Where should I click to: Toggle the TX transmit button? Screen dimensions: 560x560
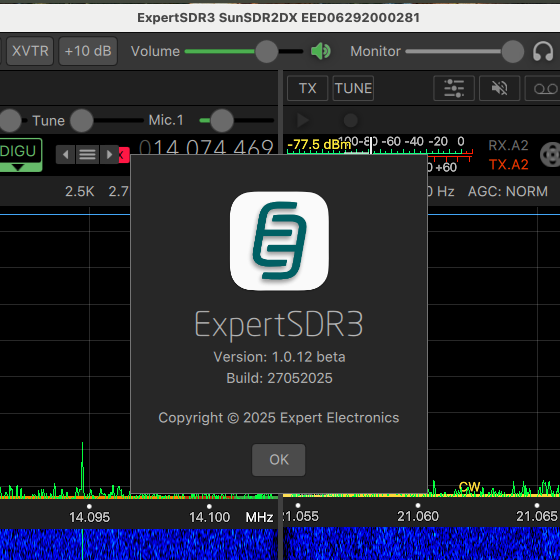(308, 88)
